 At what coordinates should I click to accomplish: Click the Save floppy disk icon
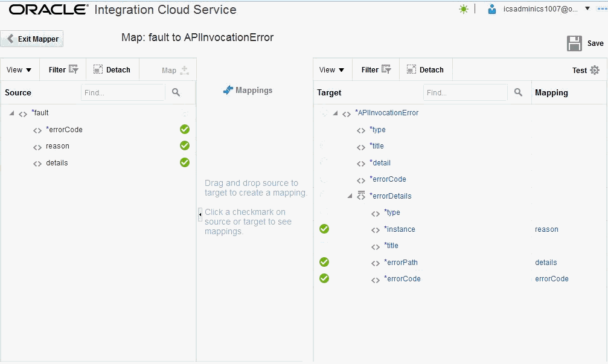(x=574, y=43)
